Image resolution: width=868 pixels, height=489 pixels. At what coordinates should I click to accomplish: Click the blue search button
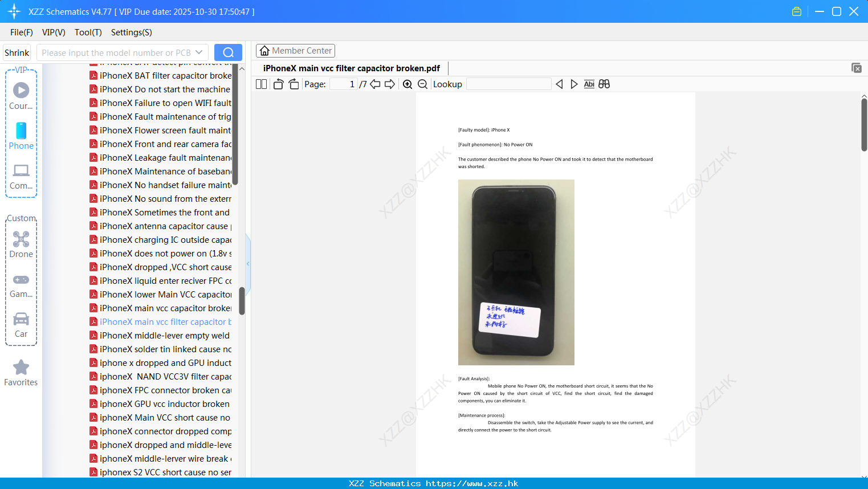pos(228,52)
